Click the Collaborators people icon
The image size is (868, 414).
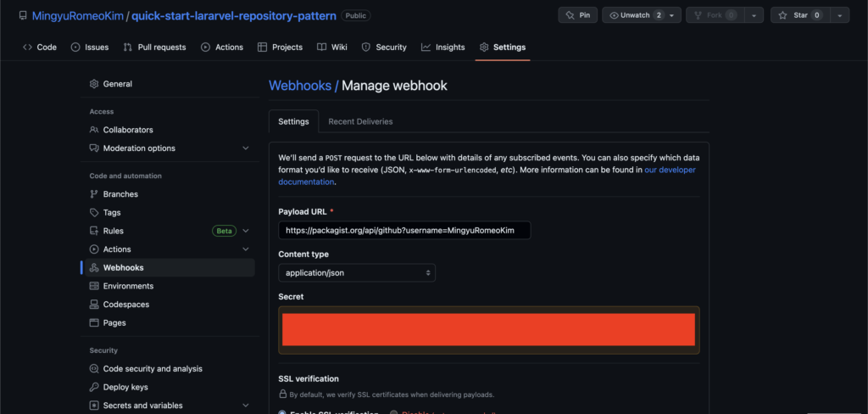coord(94,130)
